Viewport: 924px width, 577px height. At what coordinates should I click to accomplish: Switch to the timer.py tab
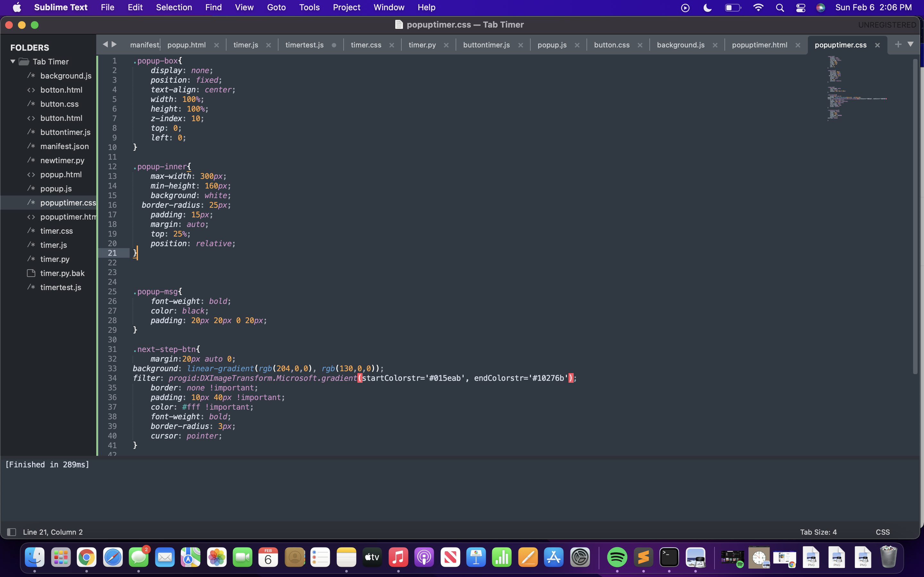[x=423, y=45]
